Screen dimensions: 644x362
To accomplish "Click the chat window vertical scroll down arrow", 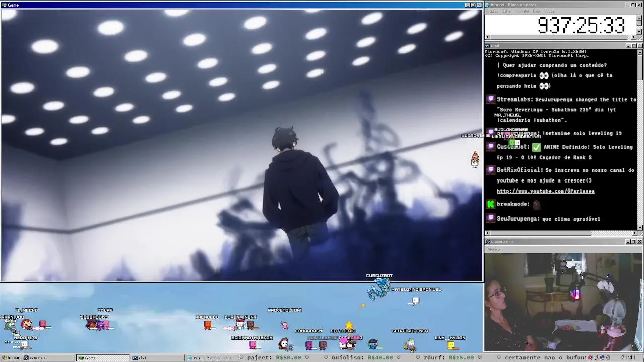I will click(639, 228).
